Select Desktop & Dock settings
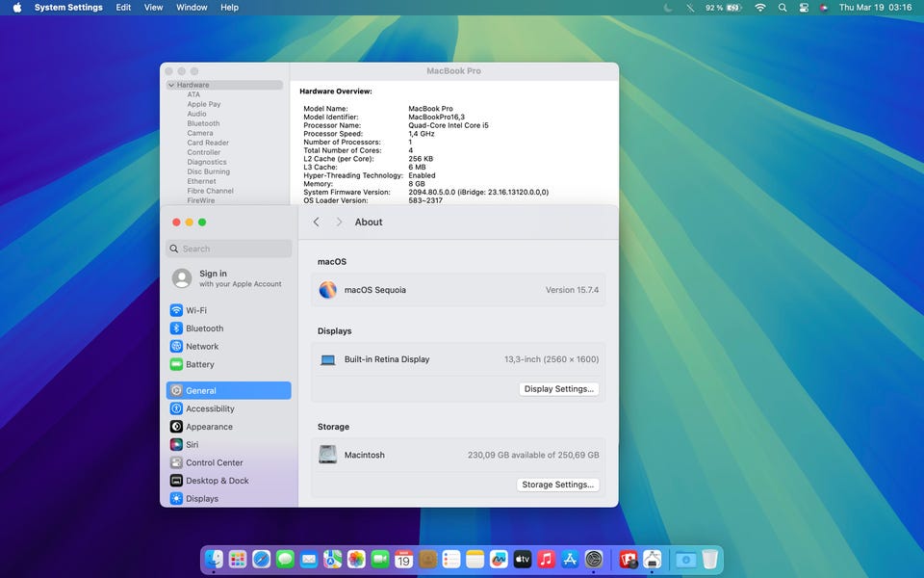This screenshot has height=578, width=924. (x=217, y=481)
